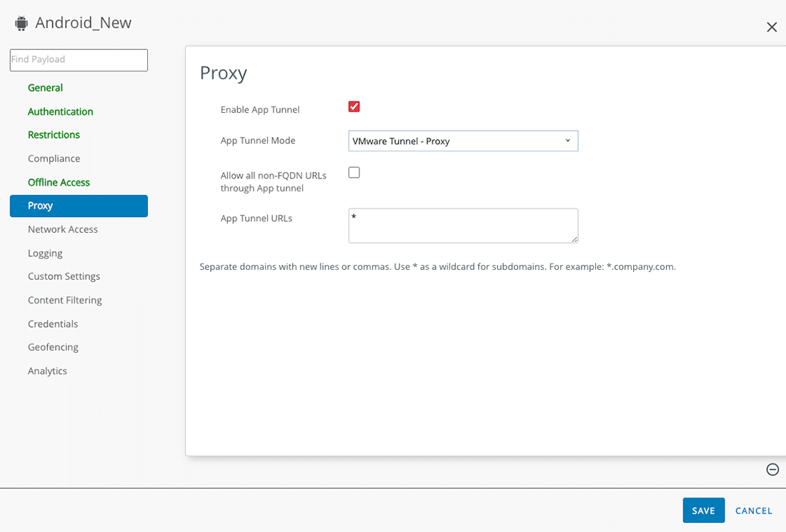Screen dimensions: 786x532
Task: Go to the Restrictions section
Action: click(54, 134)
